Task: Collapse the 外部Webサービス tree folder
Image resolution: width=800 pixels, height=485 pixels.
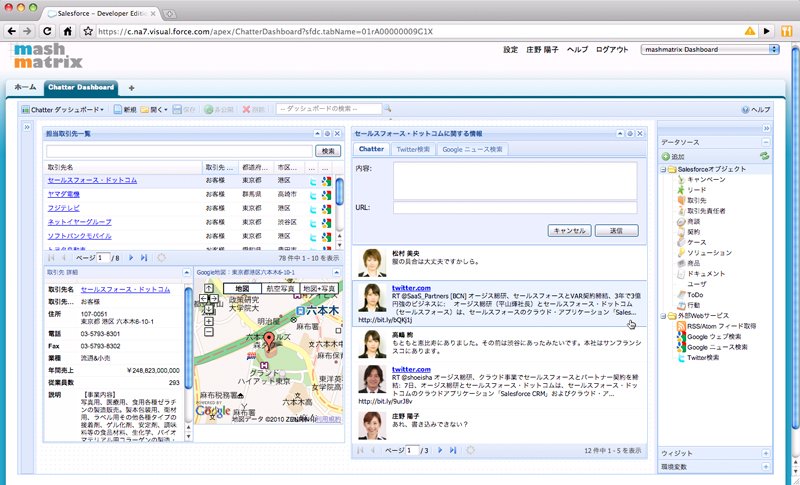Action: click(x=663, y=316)
